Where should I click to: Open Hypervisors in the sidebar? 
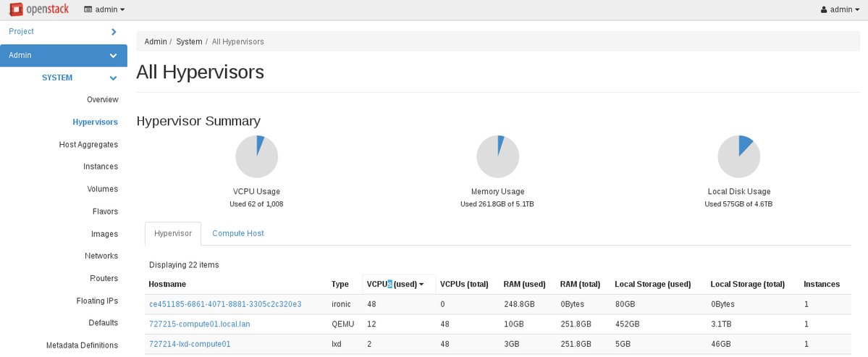[96, 122]
